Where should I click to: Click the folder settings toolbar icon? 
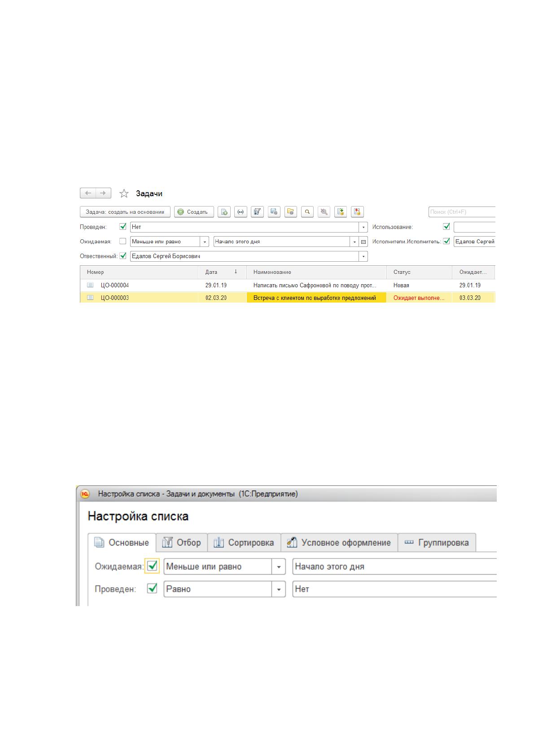coord(291,212)
